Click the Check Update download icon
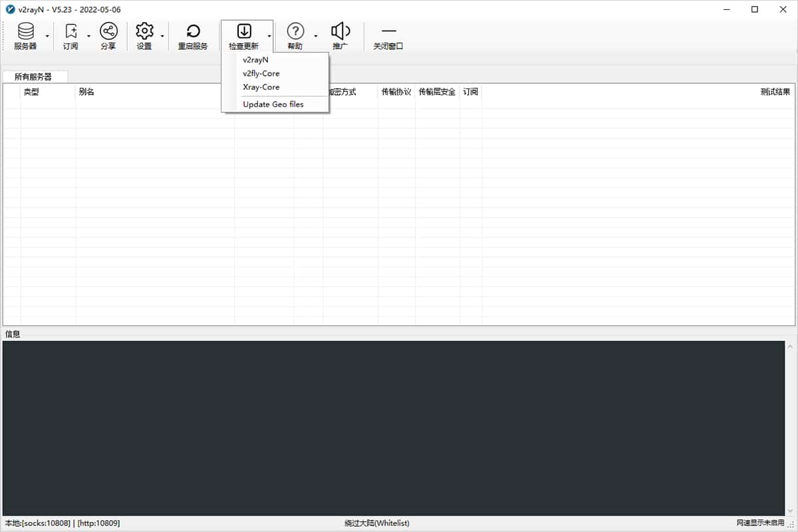 [x=244, y=31]
